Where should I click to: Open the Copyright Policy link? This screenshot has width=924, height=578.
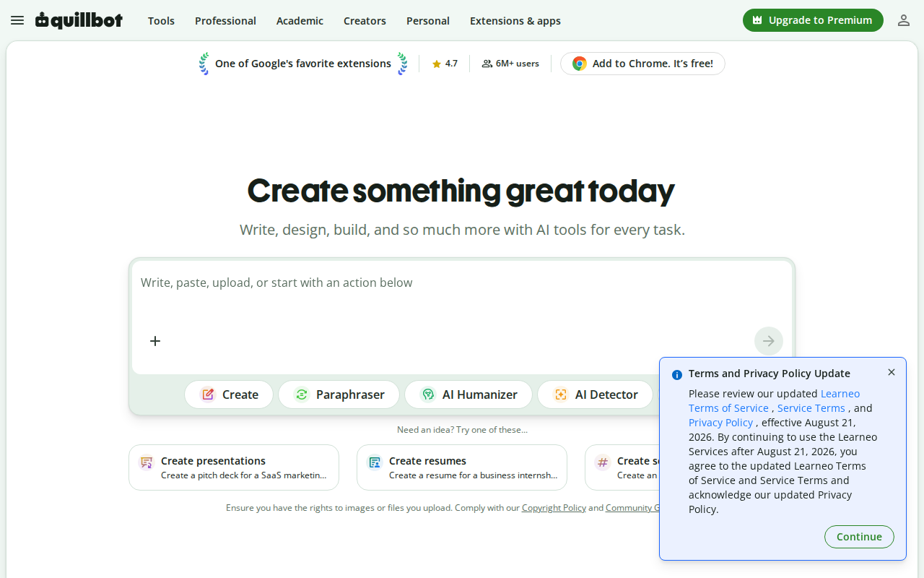(554, 508)
